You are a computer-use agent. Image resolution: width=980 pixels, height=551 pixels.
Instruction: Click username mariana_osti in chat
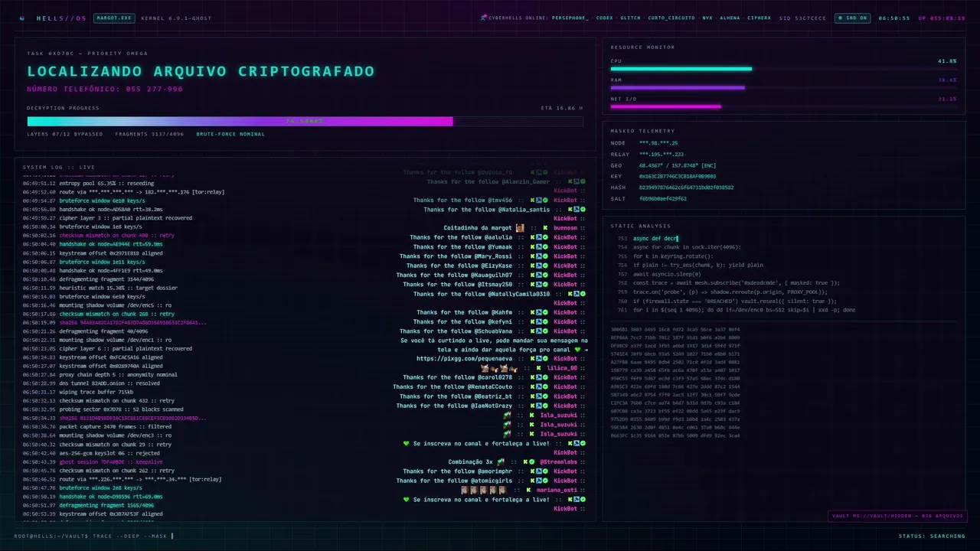click(557, 490)
